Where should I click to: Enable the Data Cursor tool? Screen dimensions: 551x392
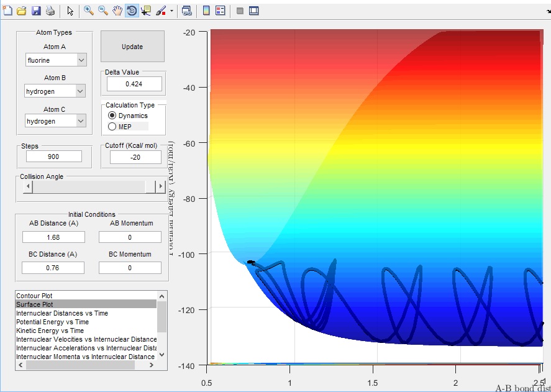coord(146,11)
